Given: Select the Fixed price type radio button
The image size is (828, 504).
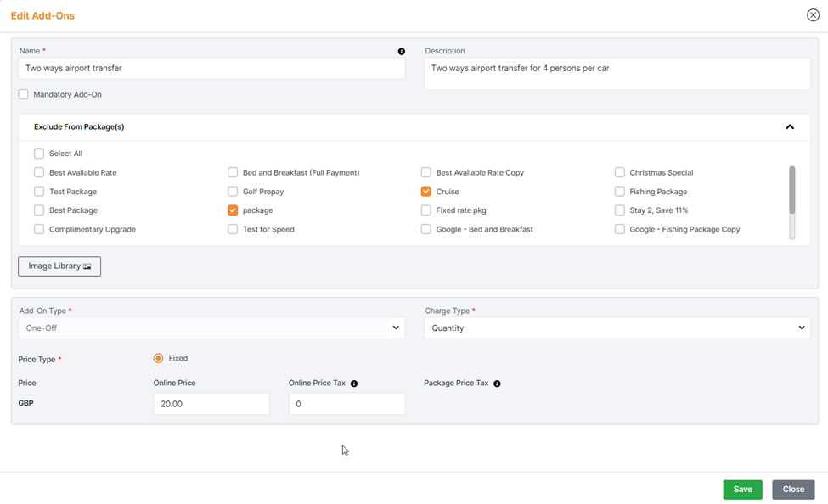Looking at the screenshot, I should click(x=158, y=358).
